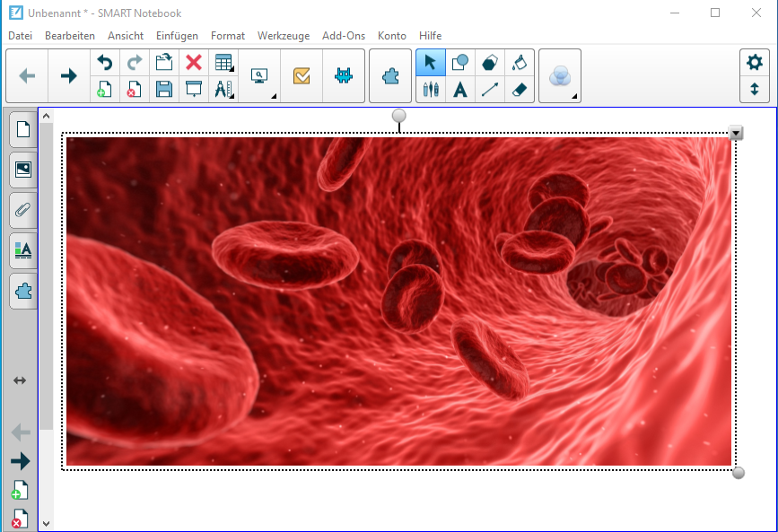Open the image's object menu arrow
This screenshot has height=532, width=778.
pos(736,134)
